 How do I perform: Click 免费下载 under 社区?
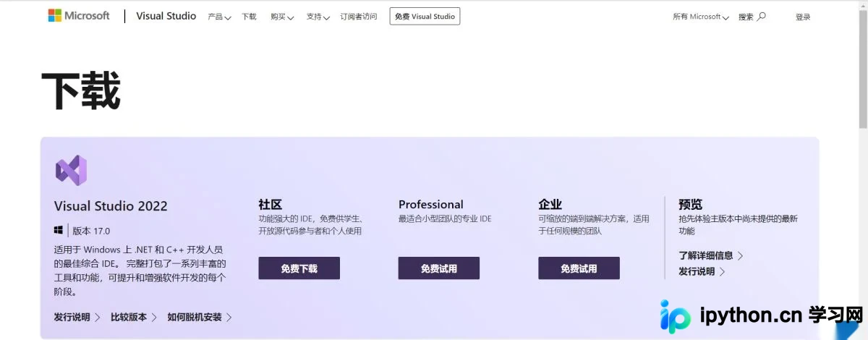(x=299, y=268)
